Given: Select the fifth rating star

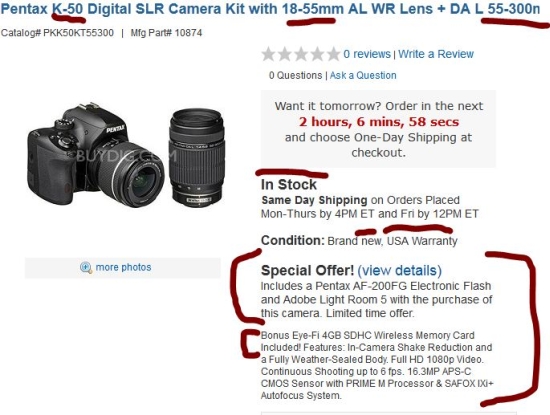Looking at the screenshot, I should (333, 54).
